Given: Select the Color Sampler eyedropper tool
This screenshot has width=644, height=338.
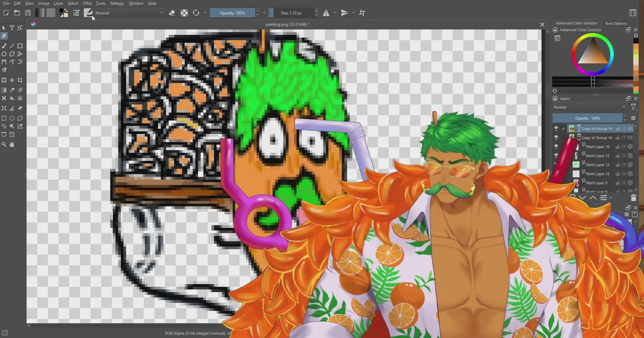Looking at the screenshot, I should [12, 90].
